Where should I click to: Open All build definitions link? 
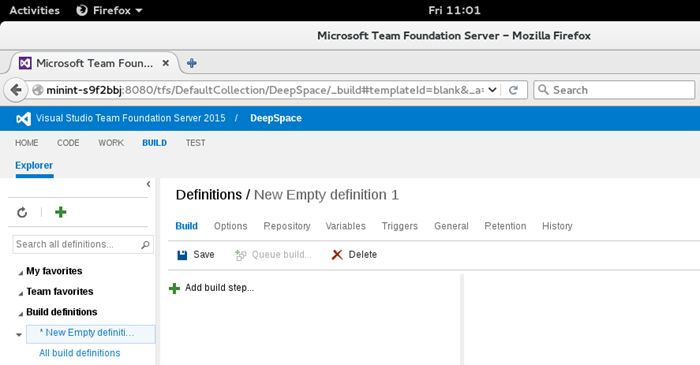coord(79,353)
